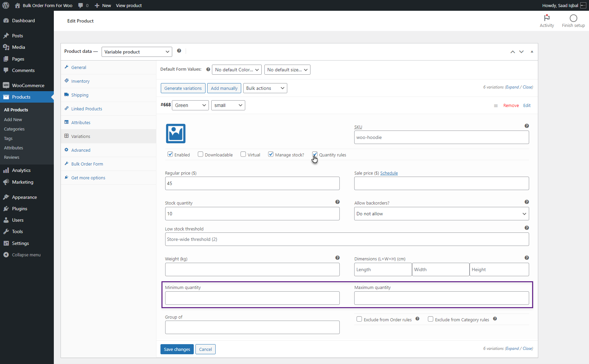Image resolution: width=589 pixels, height=364 pixels.
Task: Check the Virtual checkbox
Action: pos(243,154)
